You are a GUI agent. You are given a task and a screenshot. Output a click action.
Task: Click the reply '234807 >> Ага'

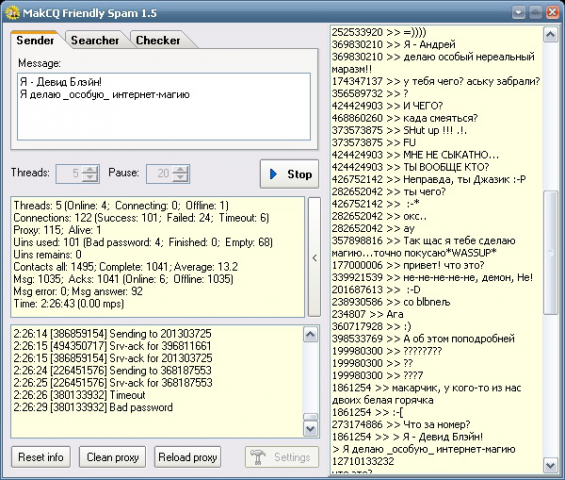(367, 314)
